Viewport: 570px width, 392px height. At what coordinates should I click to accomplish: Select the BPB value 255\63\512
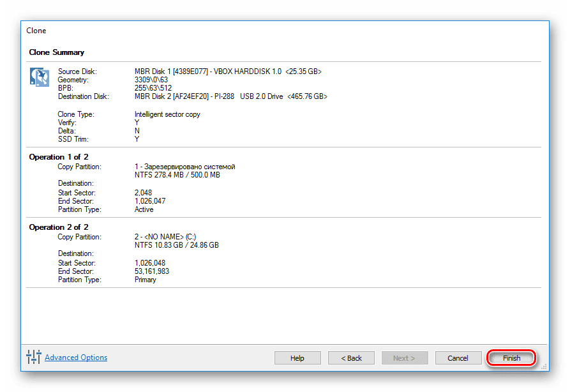click(153, 88)
